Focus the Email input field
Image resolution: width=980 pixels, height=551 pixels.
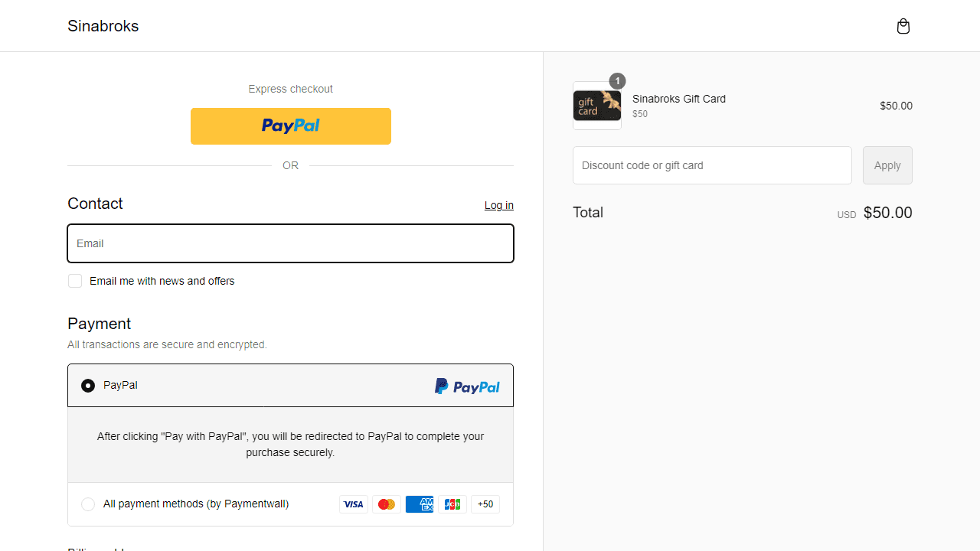(291, 243)
